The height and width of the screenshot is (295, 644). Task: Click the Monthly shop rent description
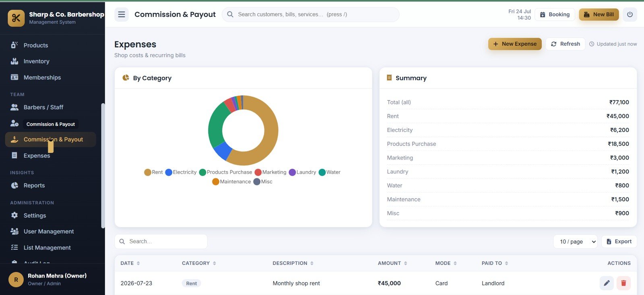pos(296,283)
